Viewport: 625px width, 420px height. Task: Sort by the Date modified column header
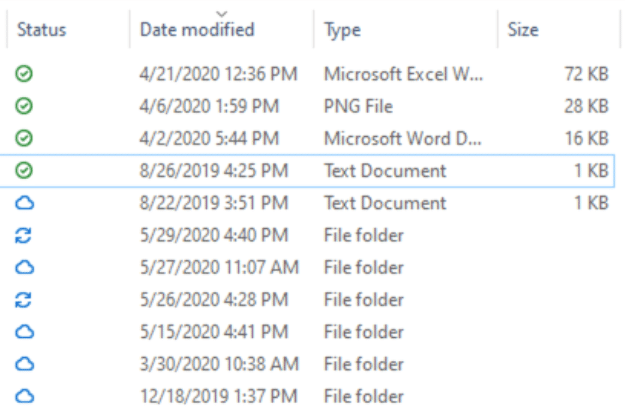click(x=197, y=30)
